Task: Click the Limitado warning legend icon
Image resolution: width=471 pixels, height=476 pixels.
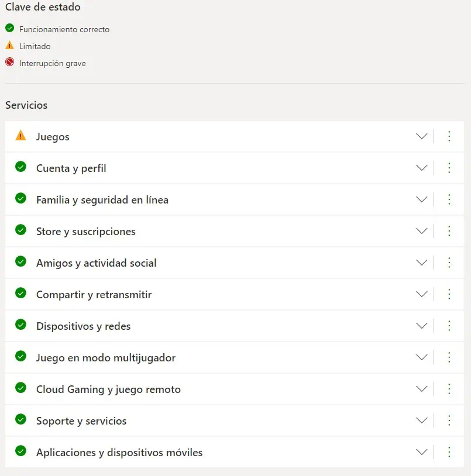Action: tap(9, 46)
